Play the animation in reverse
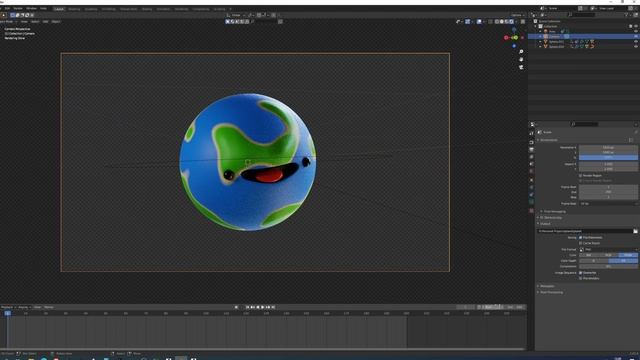 258,307
